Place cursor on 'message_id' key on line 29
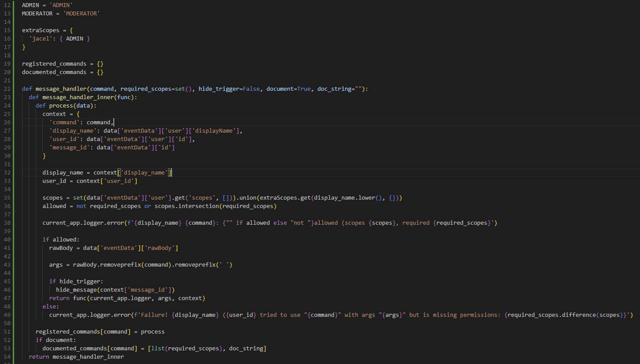The height and width of the screenshot is (364, 640). click(x=69, y=148)
